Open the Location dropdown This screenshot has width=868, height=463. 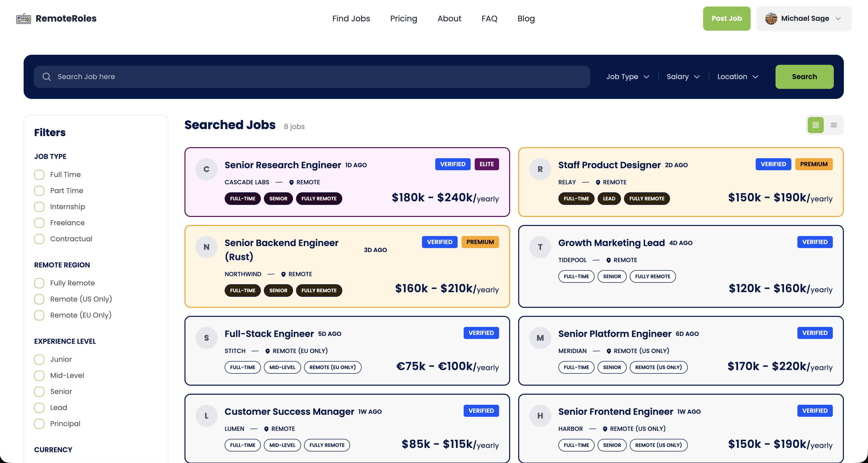737,77
